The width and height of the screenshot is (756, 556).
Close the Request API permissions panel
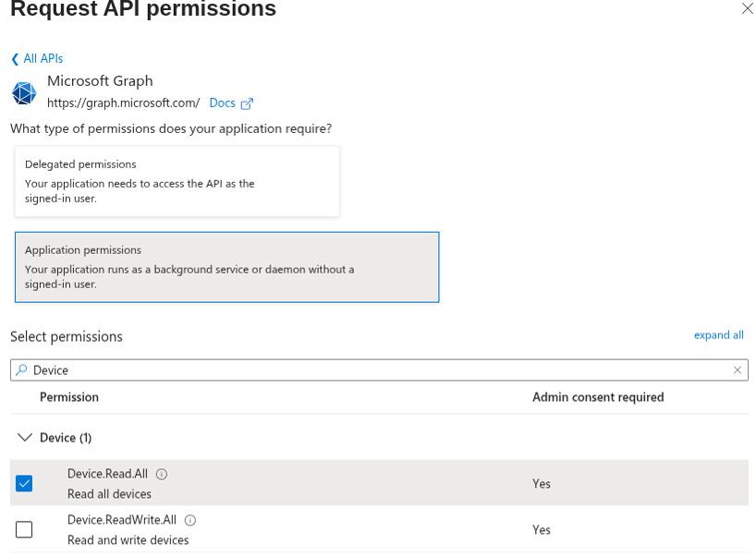tap(747, 9)
